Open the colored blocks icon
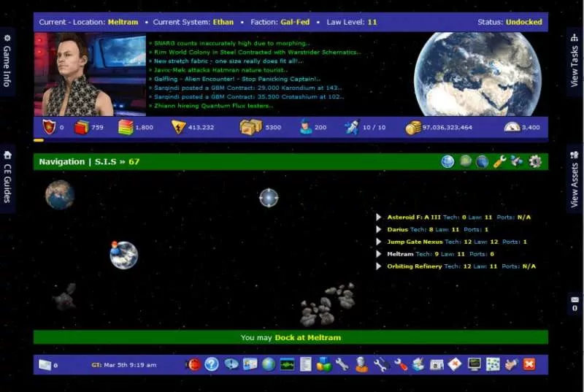584x392 pixels. (324, 364)
